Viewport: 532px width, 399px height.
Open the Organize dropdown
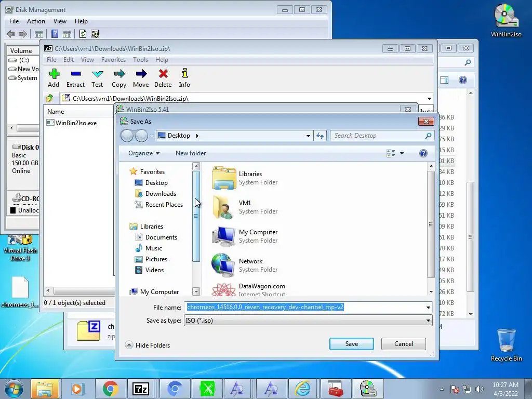(x=144, y=153)
